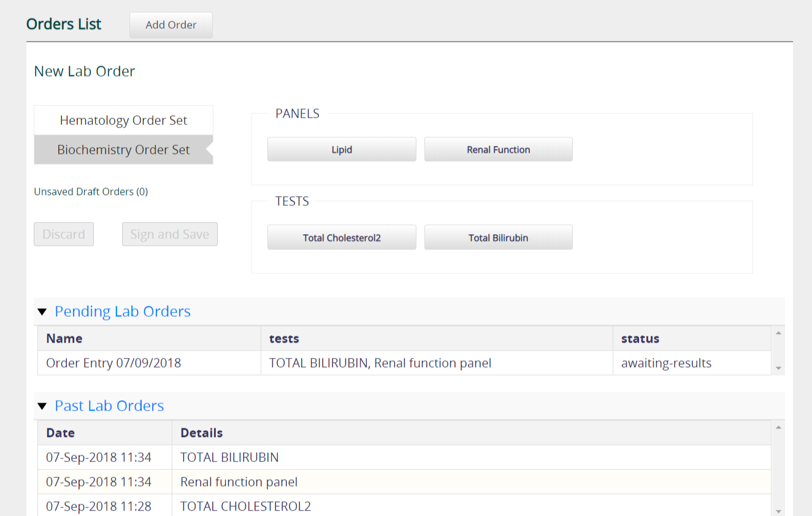Open the Past Lab Orders header link
Screen dimensions: 812x516
point(109,406)
